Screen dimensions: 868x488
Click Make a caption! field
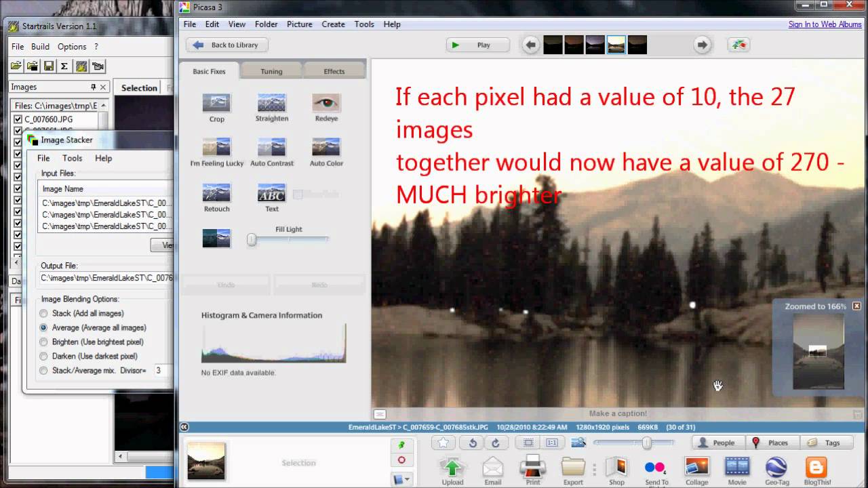pos(618,413)
